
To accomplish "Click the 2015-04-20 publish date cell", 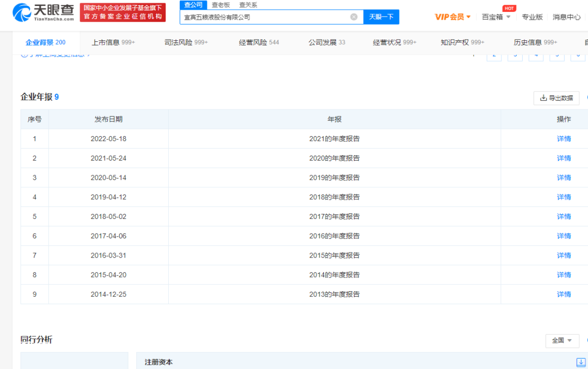I will [108, 275].
